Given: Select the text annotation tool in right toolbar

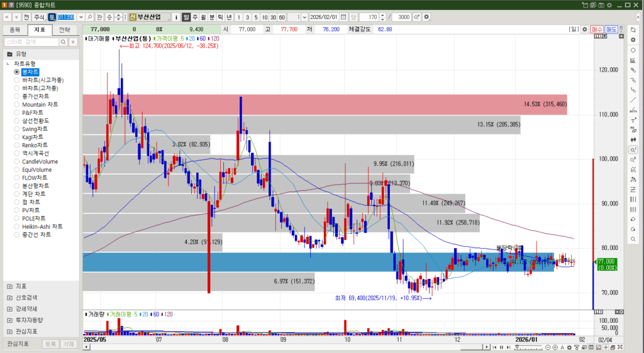Looking at the screenshot, I should click(633, 120).
